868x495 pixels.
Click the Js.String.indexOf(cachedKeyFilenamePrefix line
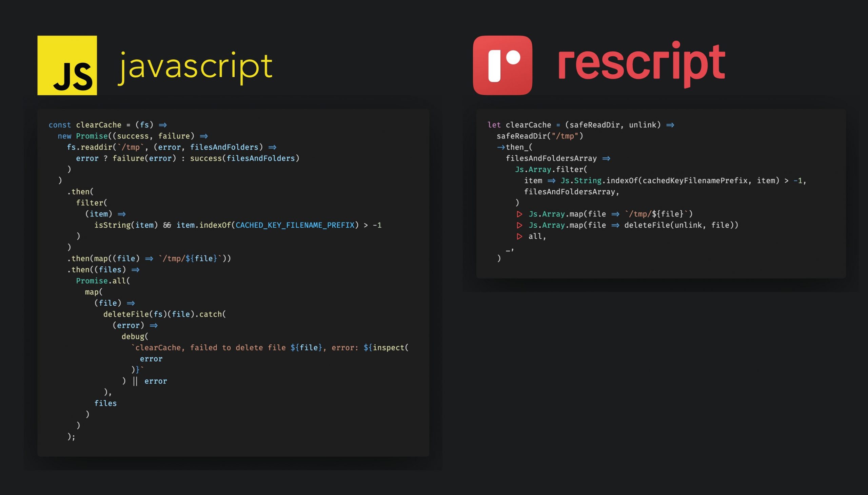665,180
